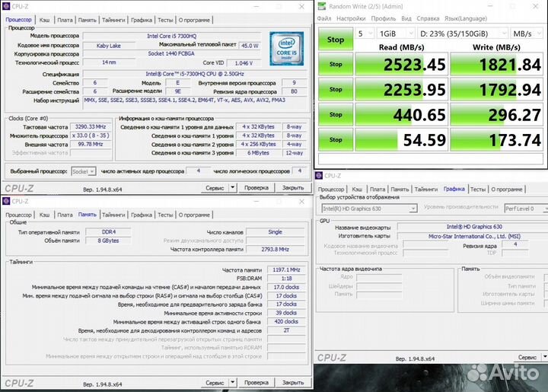
Task: Open О программе tab in top CPU-Z window
Action: click(194, 20)
